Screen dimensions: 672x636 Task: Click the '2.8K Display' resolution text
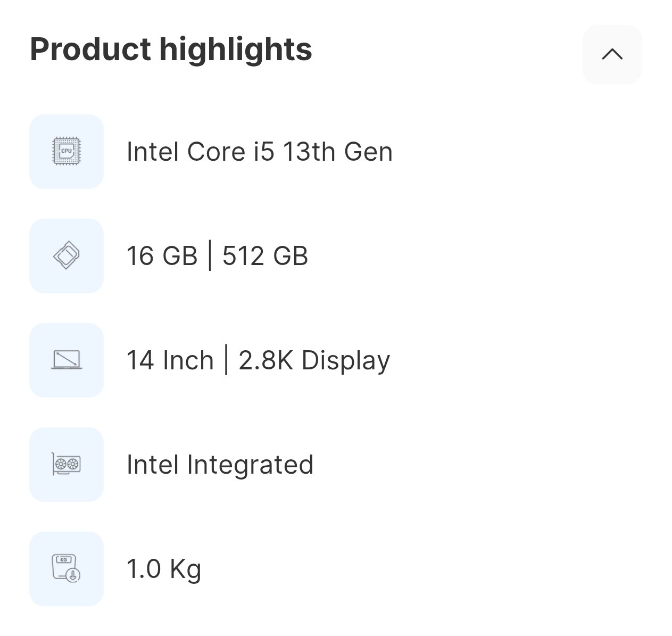(x=314, y=360)
